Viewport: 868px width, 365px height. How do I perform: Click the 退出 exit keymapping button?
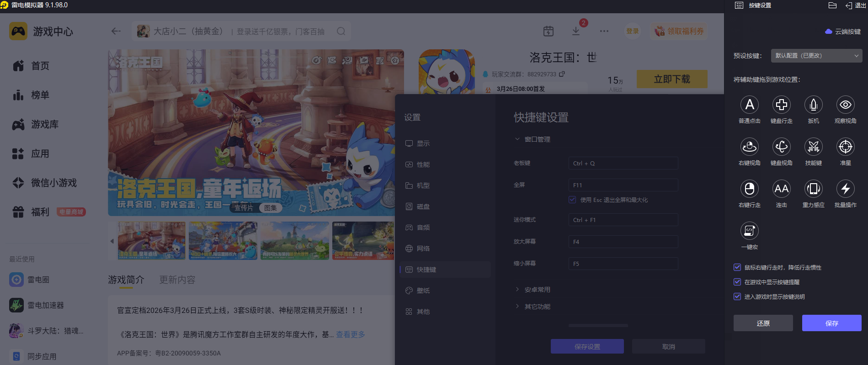tap(856, 5)
